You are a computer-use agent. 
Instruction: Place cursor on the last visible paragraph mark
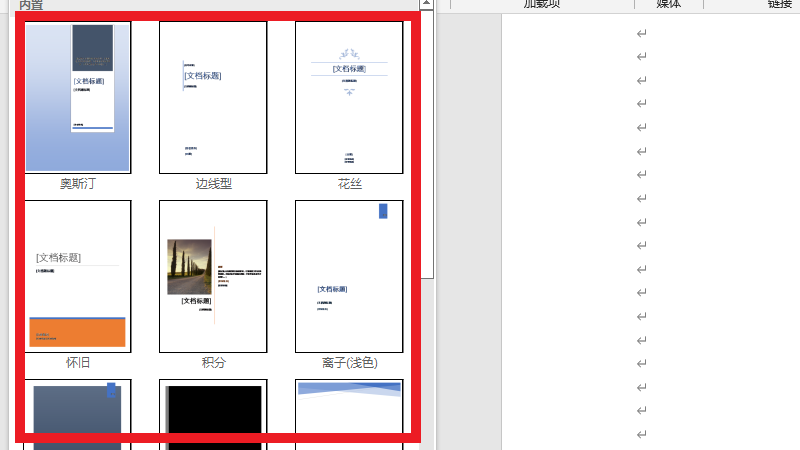point(642,434)
